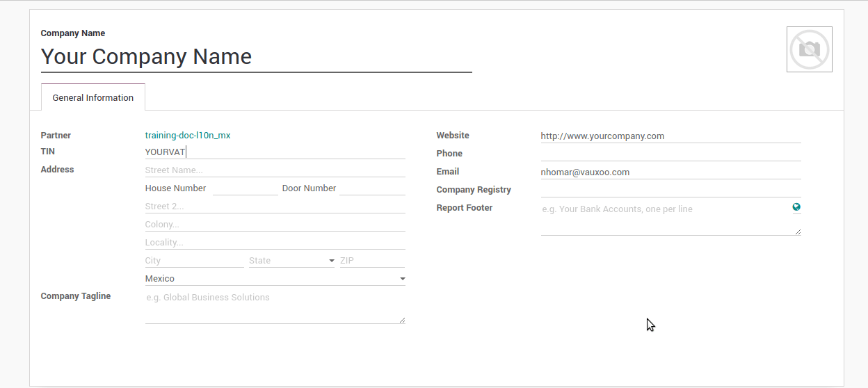Click the Email field showing nhomar@vauxoo.com
Screen dimensions: 868x388
pos(670,172)
